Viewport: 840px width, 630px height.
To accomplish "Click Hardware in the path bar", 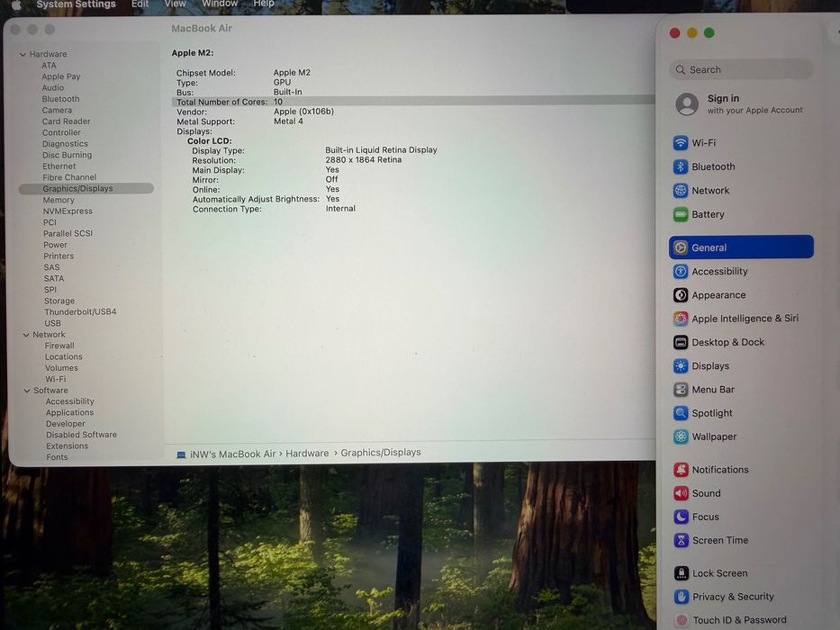I will click(307, 454).
